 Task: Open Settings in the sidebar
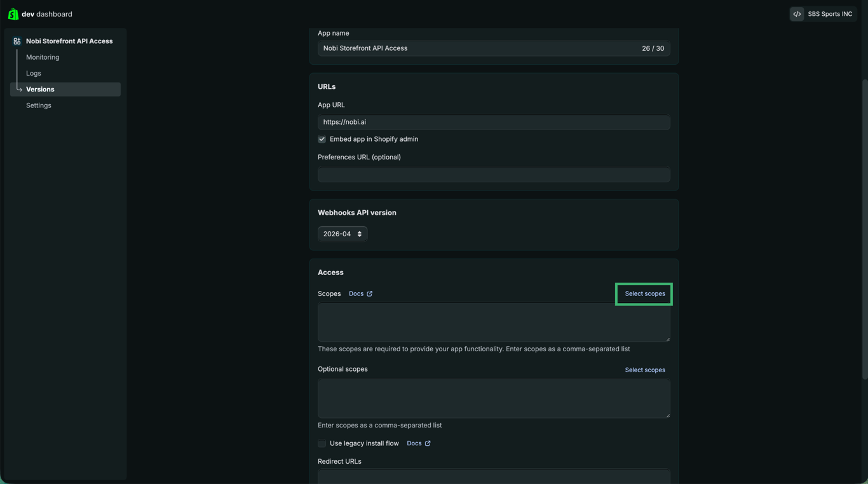coord(39,105)
